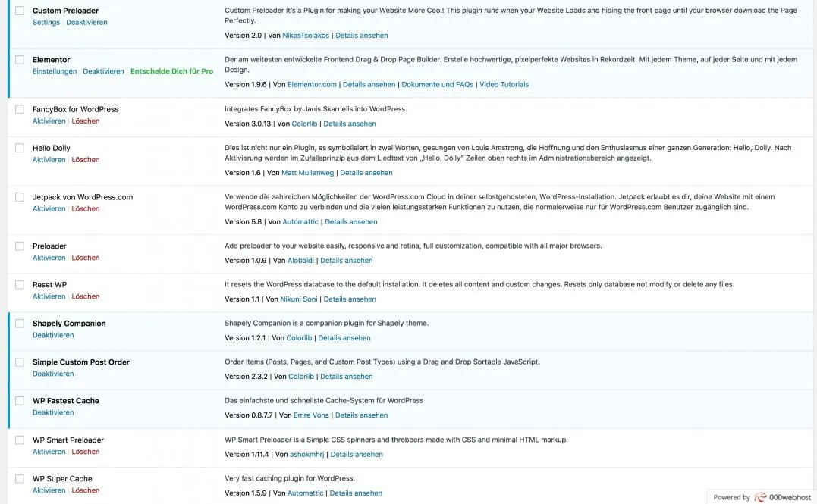817x504 pixels.
Task: Open Elementor Dokumente und FAQs
Action: point(437,84)
